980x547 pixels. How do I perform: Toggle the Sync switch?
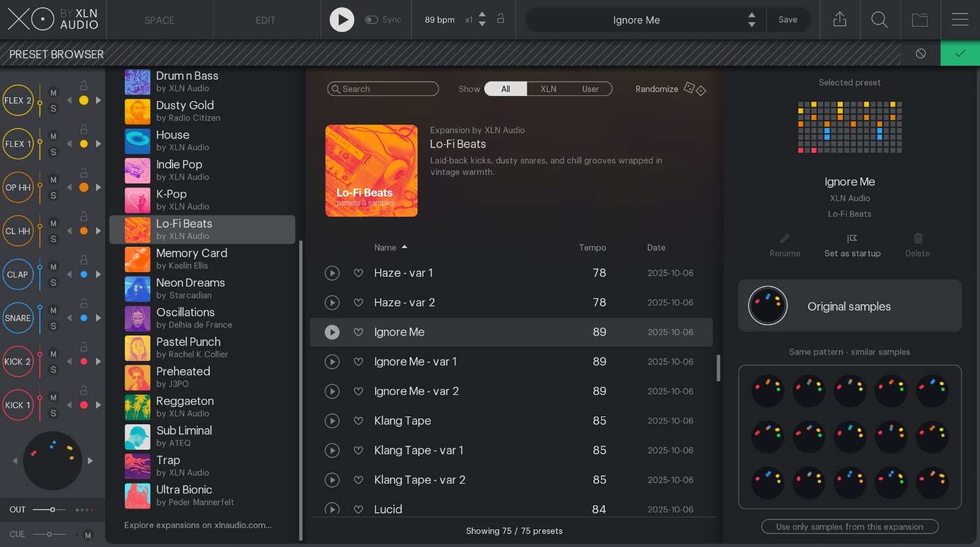372,20
